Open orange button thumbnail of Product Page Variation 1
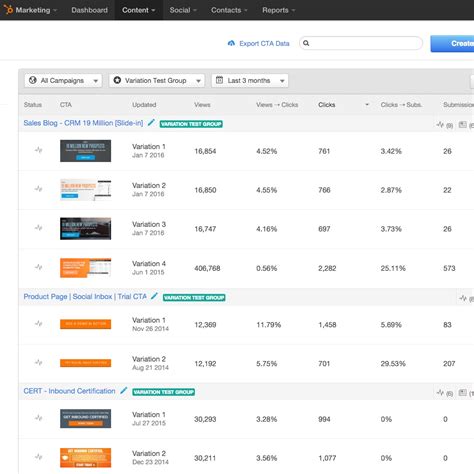 click(x=85, y=324)
